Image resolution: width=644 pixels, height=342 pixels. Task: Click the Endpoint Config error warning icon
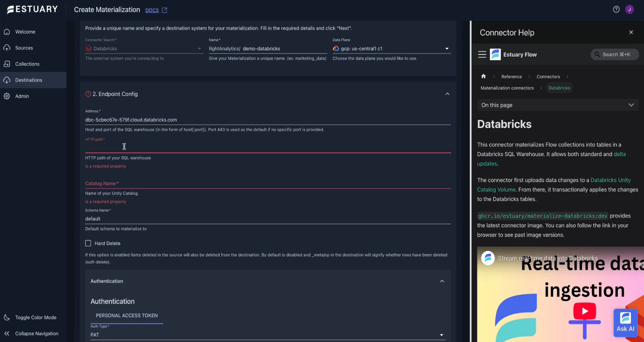[88, 94]
